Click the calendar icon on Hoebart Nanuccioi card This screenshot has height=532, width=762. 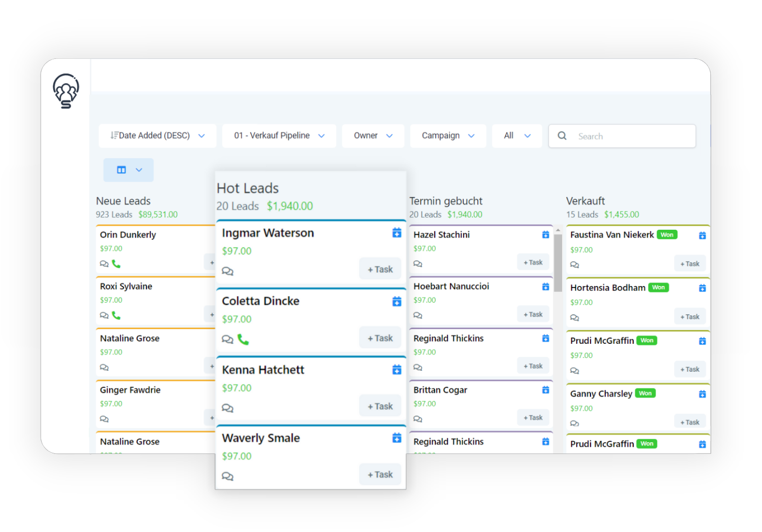tap(545, 287)
